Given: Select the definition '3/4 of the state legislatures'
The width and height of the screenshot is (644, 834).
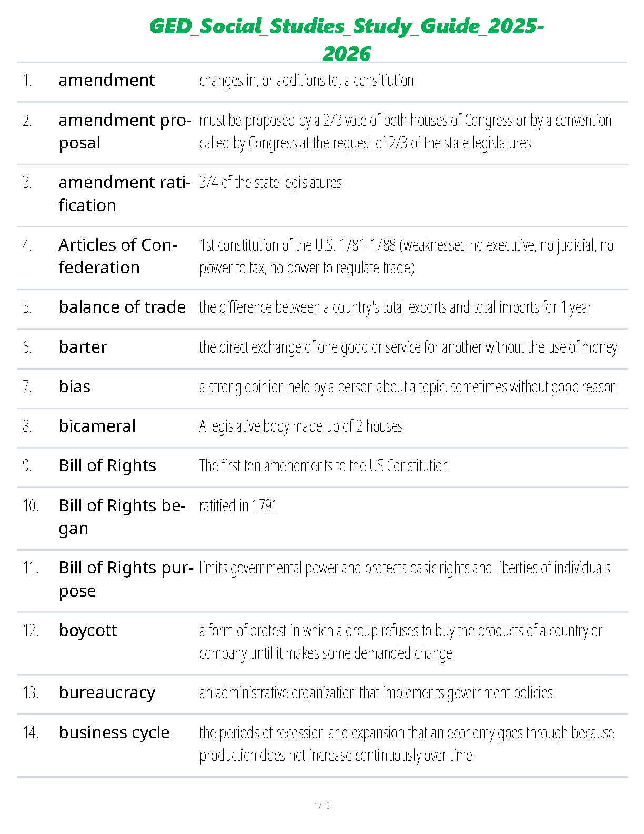Looking at the screenshot, I should [270, 182].
